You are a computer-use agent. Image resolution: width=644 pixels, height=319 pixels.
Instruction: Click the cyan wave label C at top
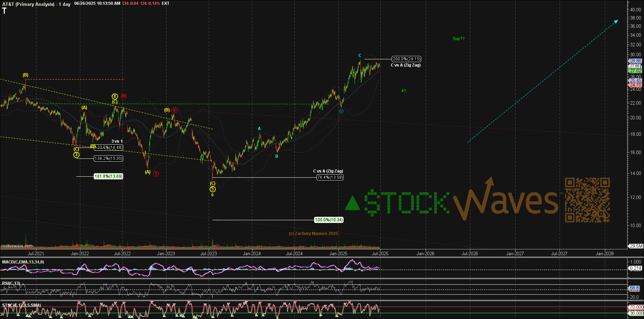pyautogui.click(x=360, y=56)
